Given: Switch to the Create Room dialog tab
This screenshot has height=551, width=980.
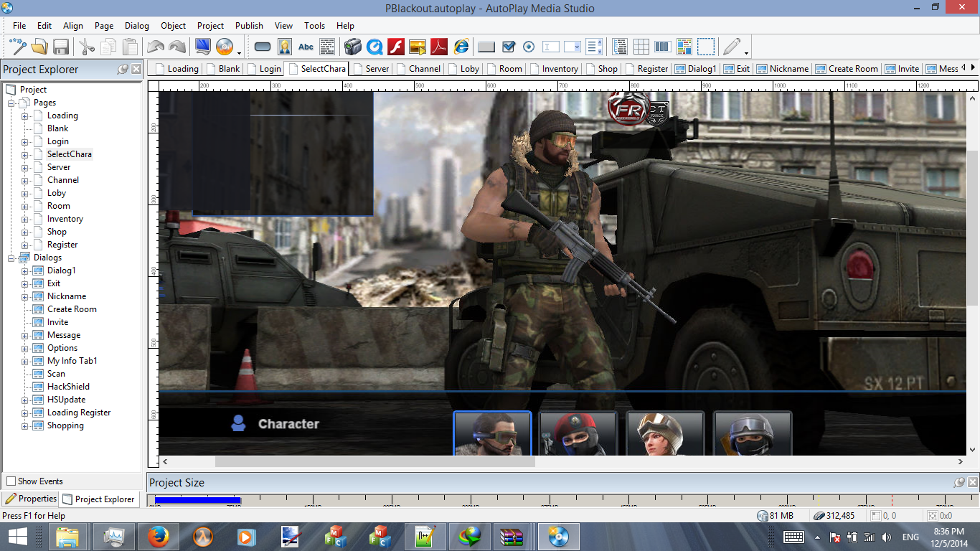Looking at the screenshot, I should (847, 69).
